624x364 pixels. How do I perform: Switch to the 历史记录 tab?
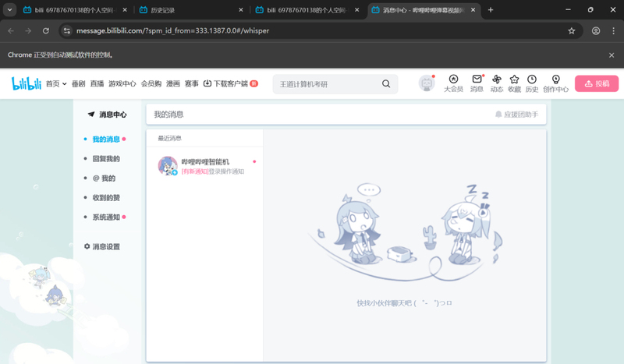(x=191, y=10)
